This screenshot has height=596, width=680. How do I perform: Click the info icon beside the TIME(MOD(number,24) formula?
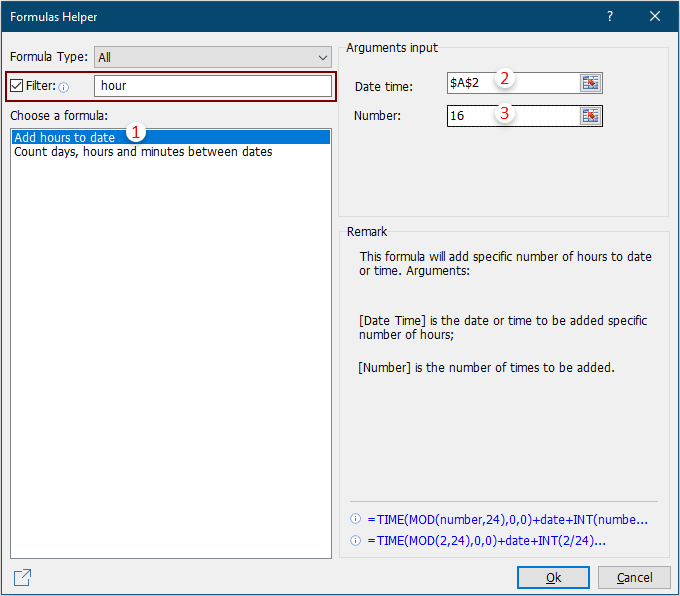point(355,519)
